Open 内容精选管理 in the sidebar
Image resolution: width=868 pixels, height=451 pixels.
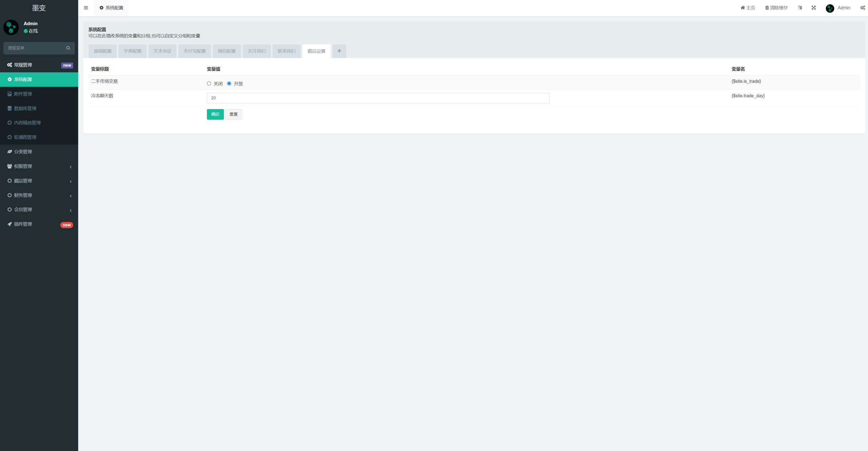[39, 123]
